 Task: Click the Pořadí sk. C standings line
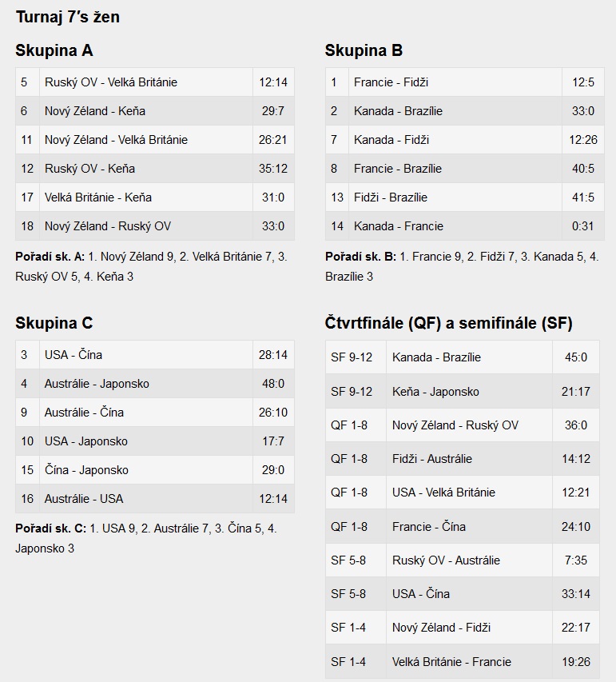(146, 537)
